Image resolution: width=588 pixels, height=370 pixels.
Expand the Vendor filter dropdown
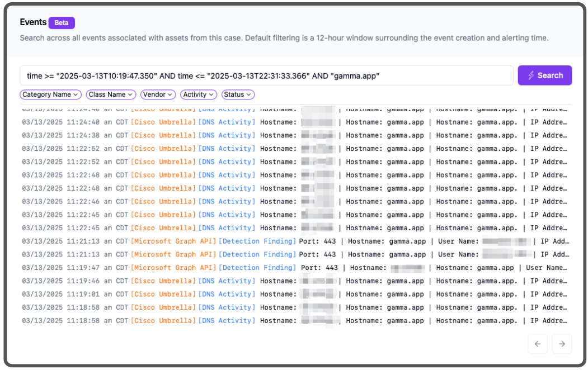coord(158,94)
